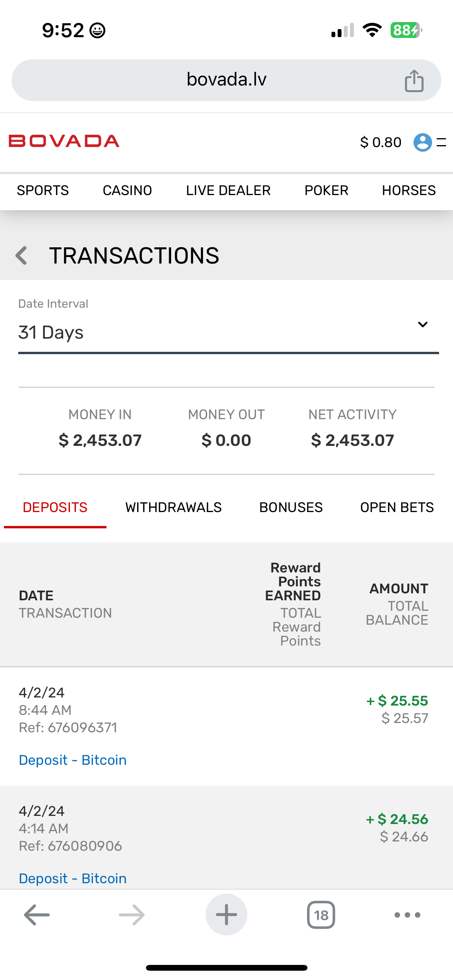Go back using the Transactions chevron
Viewport: 453px width, 980px height.
click(x=22, y=255)
